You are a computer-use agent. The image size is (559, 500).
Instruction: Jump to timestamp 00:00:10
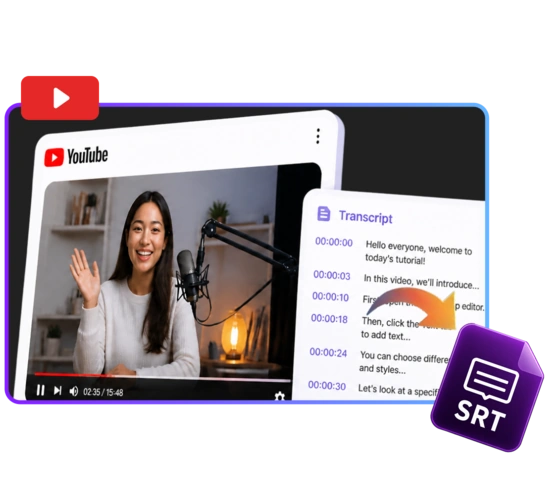(330, 297)
